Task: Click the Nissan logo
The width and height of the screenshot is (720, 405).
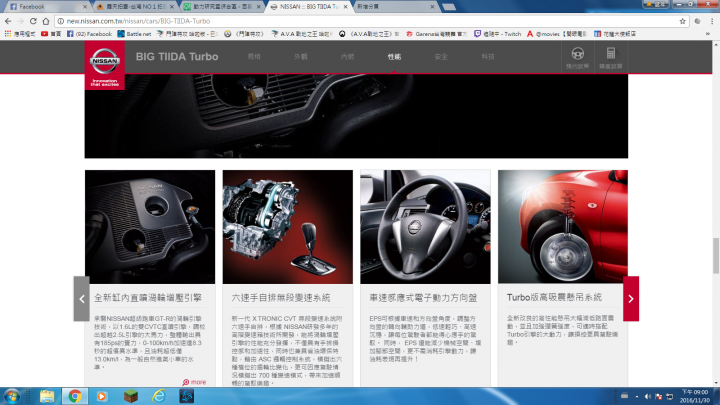Action: click(x=105, y=65)
